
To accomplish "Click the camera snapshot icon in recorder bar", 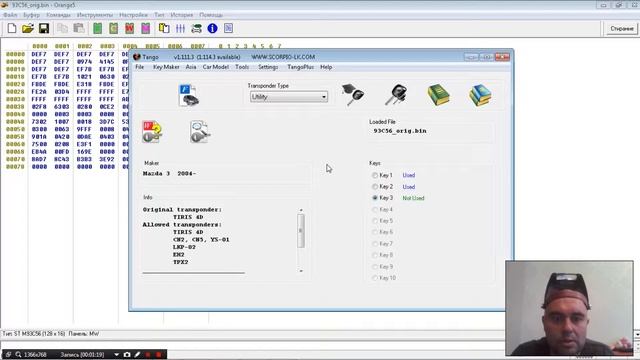I will click(127, 355).
